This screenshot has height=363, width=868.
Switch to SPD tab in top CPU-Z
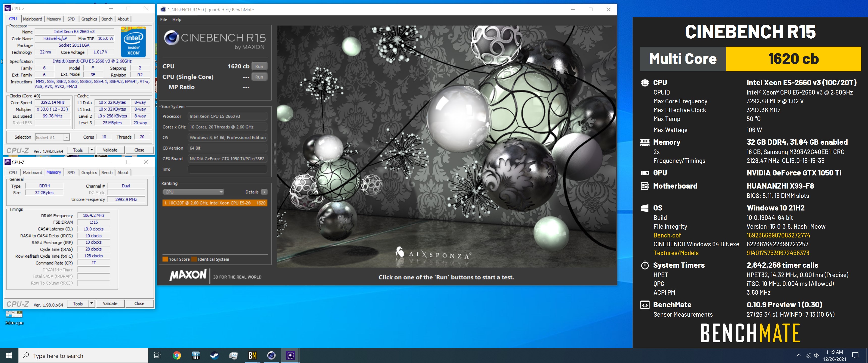click(71, 19)
